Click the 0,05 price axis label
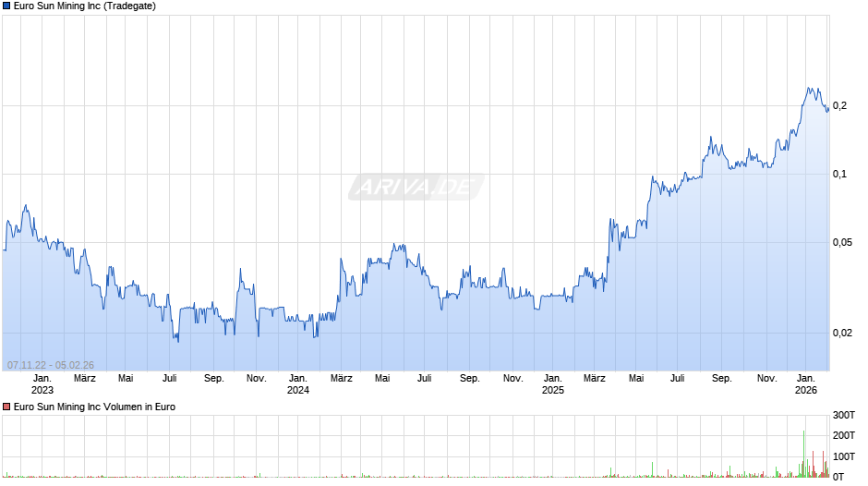Image resolution: width=868 pixels, height=486 pixels. (842, 242)
